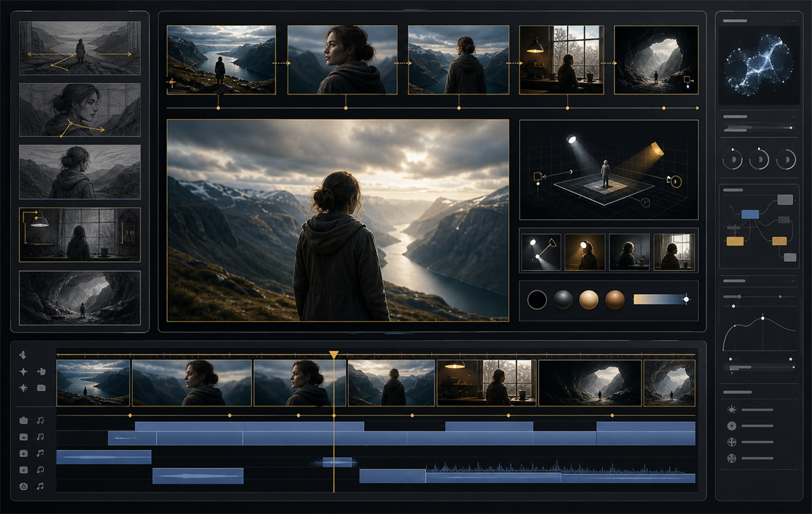Screen dimensions: 812x514
Task: Click the camera icon on the first track row
Action: coord(24,421)
